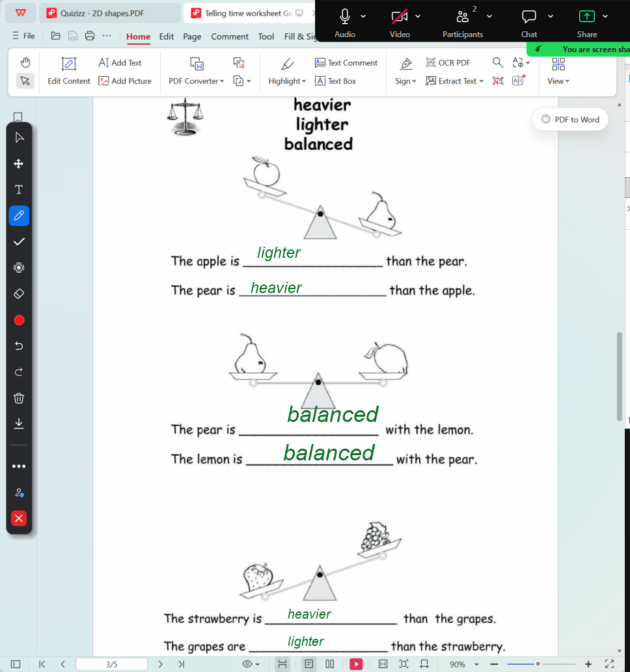Image resolution: width=630 pixels, height=672 pixels.
Task: Open the Edit Content tool
Action: 68,72
